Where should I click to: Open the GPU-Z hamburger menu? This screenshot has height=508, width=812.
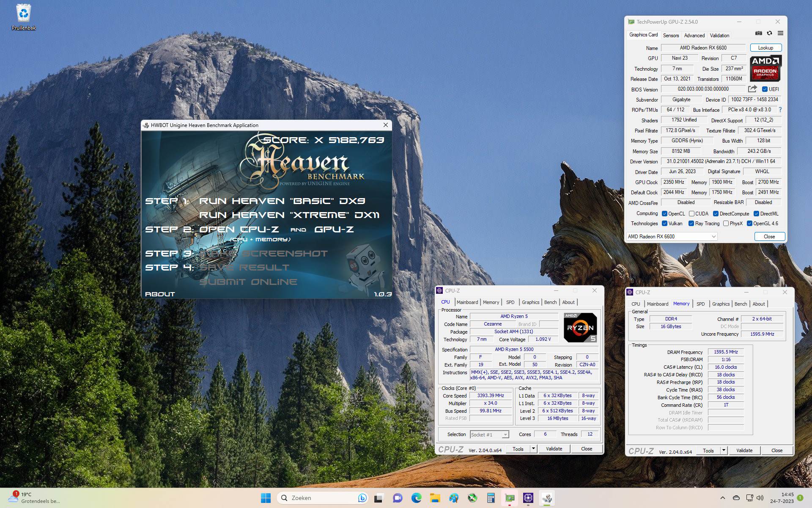click(780, 33)
